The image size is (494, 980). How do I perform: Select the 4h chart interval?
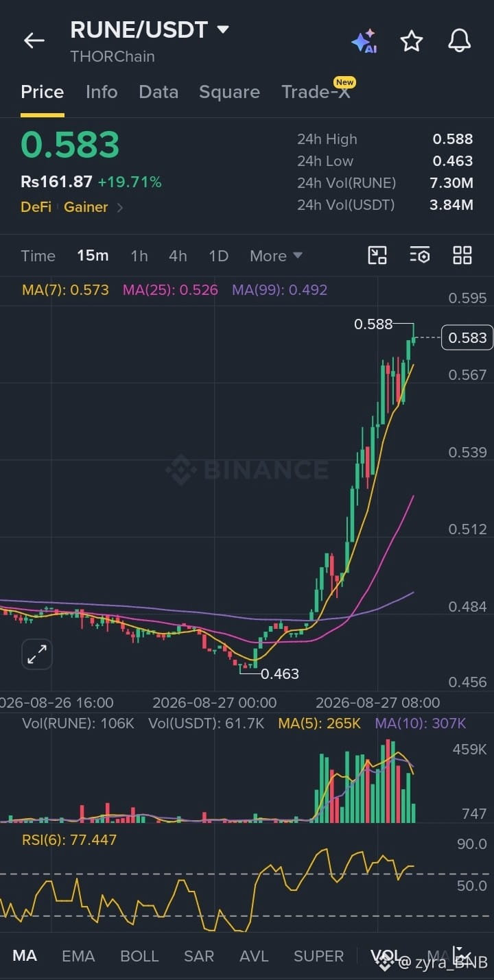point(178,256)
